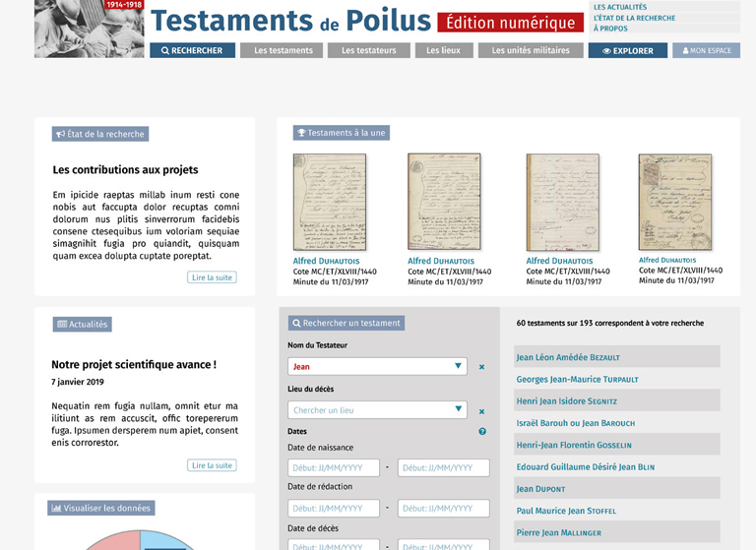Click the Date de rédaction end field
This screenshot has height=550, width=756.
tap(444, 508)
